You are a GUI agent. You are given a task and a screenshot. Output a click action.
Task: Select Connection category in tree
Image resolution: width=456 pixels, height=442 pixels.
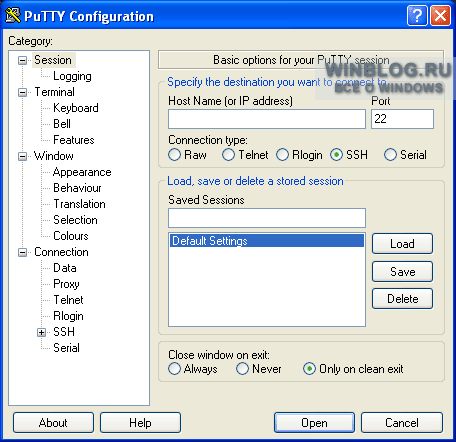(x=61, y=252)
